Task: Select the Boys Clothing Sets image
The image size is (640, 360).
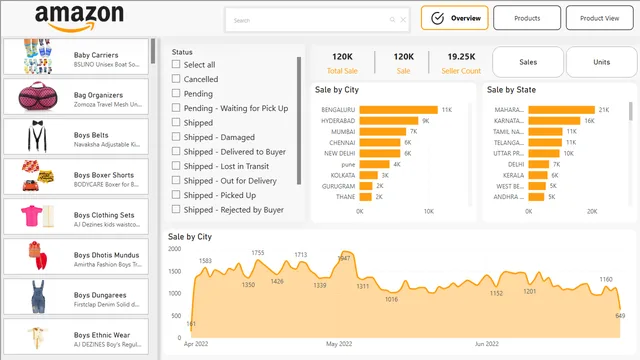Action: 37,216
